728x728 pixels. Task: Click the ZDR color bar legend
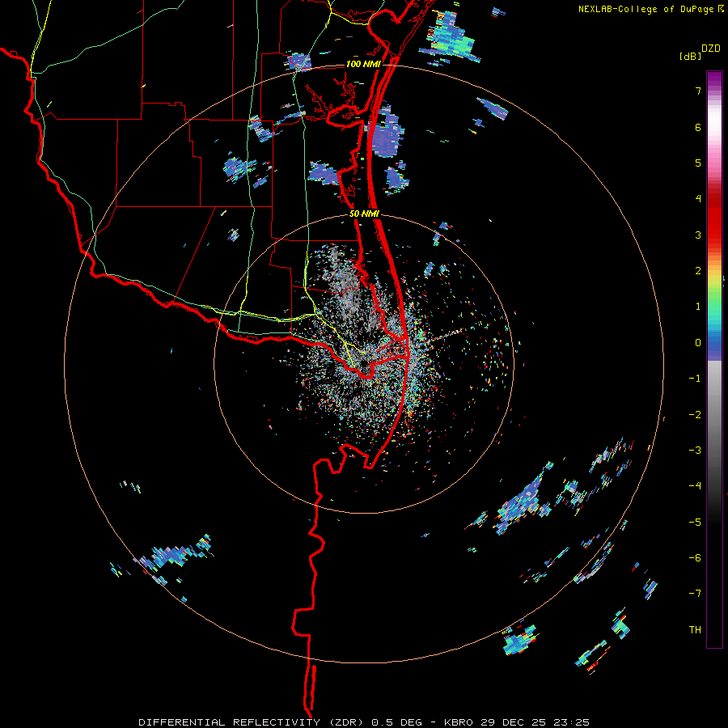point(714,359)
